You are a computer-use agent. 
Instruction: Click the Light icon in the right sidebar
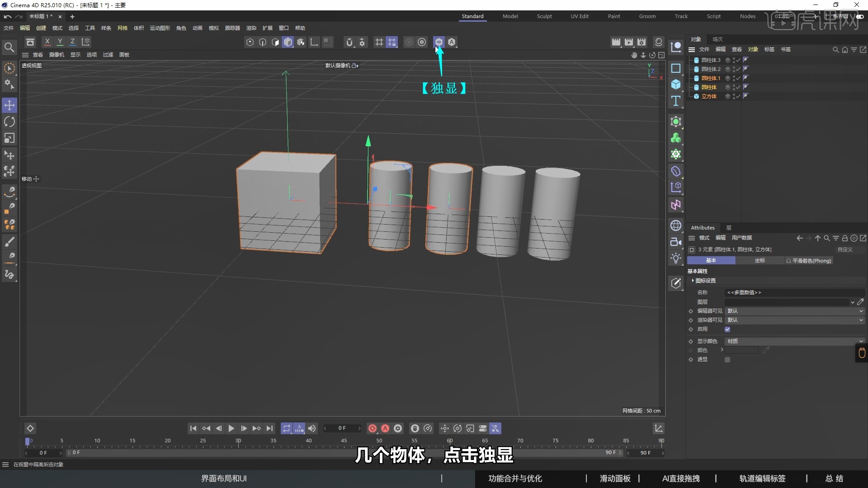(676, 258)
